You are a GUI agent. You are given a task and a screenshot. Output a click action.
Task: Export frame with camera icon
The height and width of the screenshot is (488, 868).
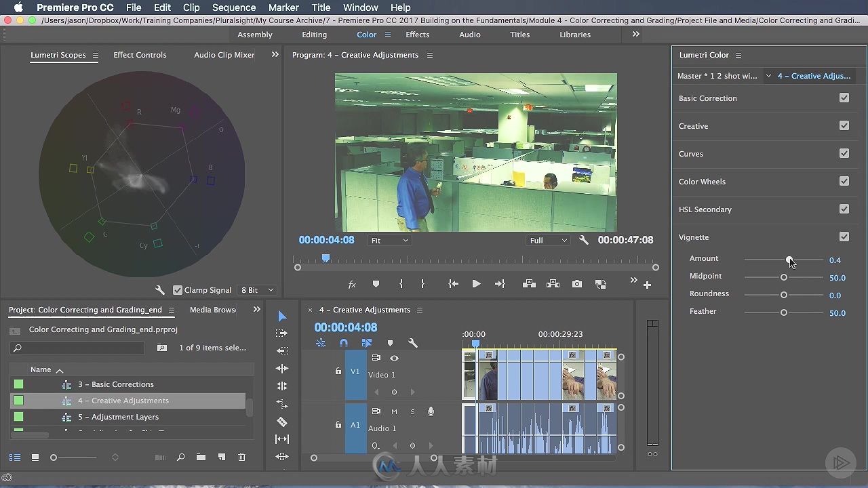pos(577,284)
